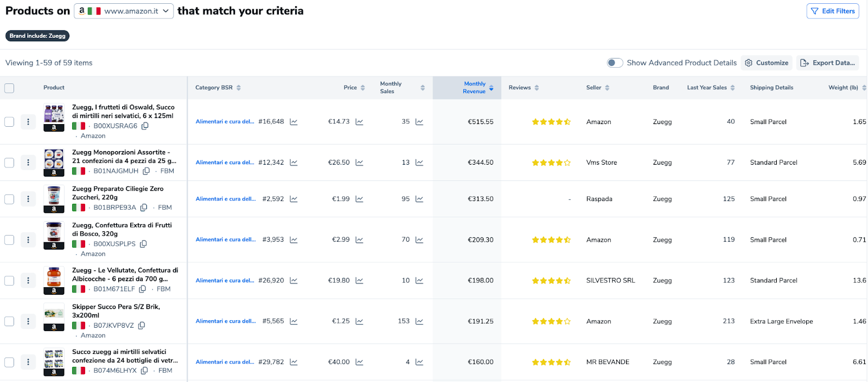Open price history chart for €14.73
The height and width of the screenshot is (382, 868).
coord(359,122)
